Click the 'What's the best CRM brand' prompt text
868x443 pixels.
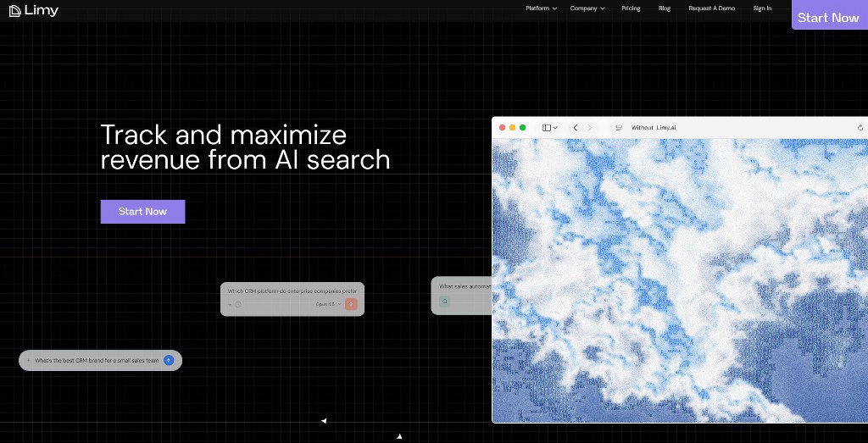click(97, 361)
